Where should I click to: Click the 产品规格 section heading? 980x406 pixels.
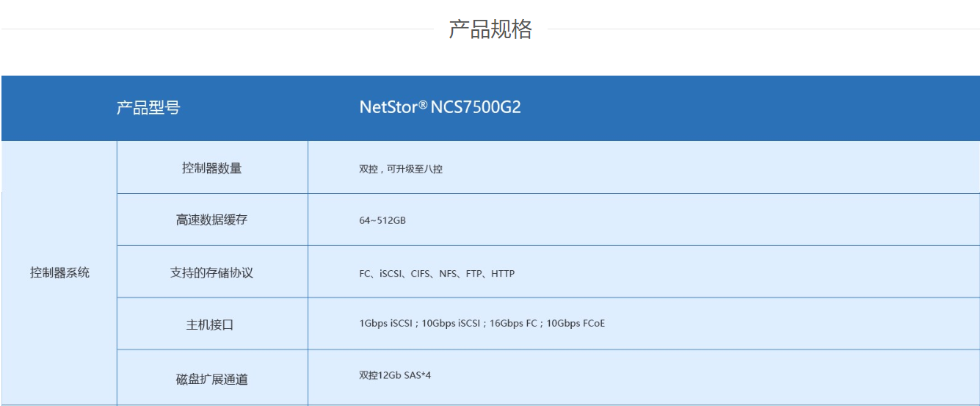490,29
